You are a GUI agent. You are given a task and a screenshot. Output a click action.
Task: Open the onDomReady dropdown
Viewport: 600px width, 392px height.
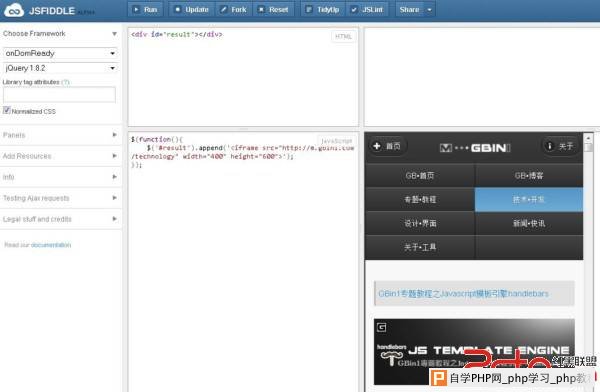point(60,53)
